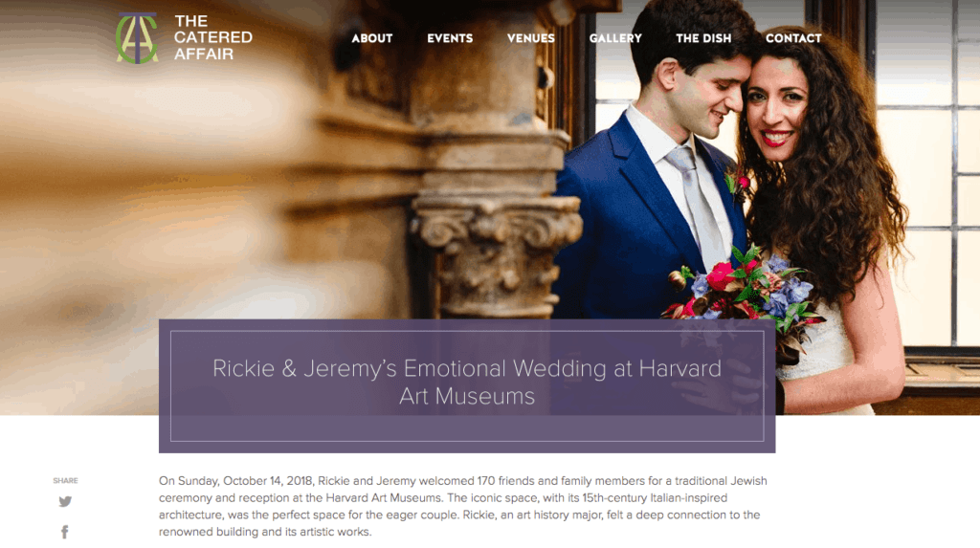
Task: Share the article on Twitter
Action: (x=65, y=502)
